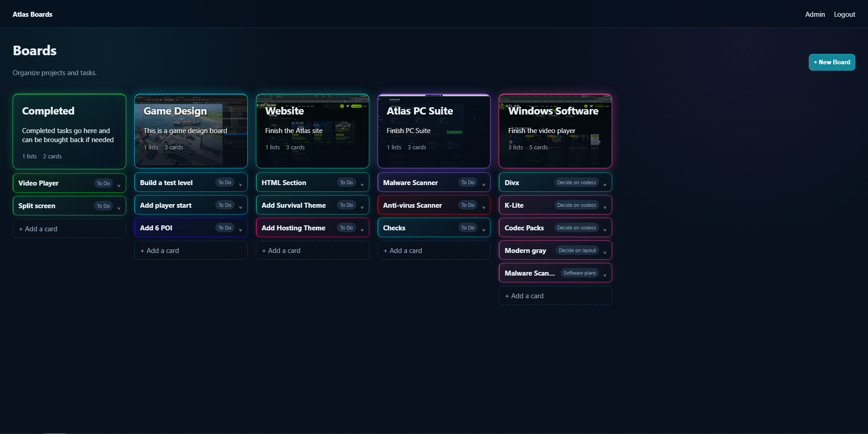Click To Do tag on HTML Section
This screenshot has width=868, height=434.
click(346, 182)
